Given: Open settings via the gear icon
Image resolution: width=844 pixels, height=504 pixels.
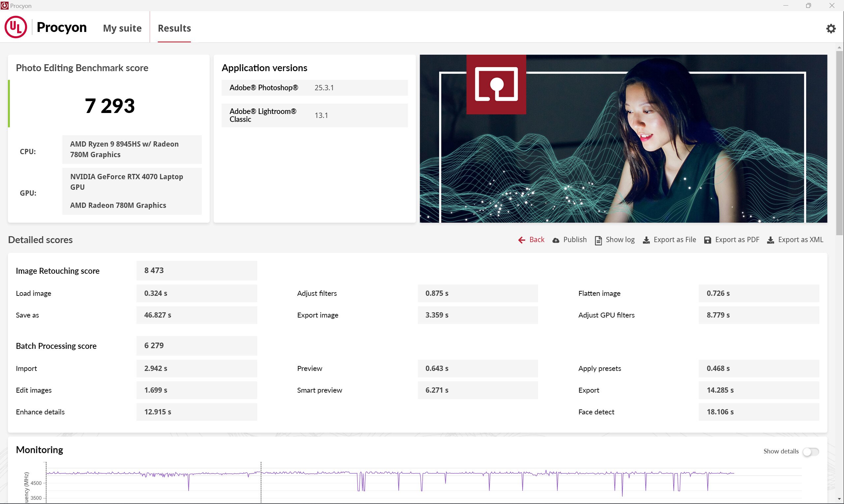Looking at the screenshot, I should tap(830, 29).
